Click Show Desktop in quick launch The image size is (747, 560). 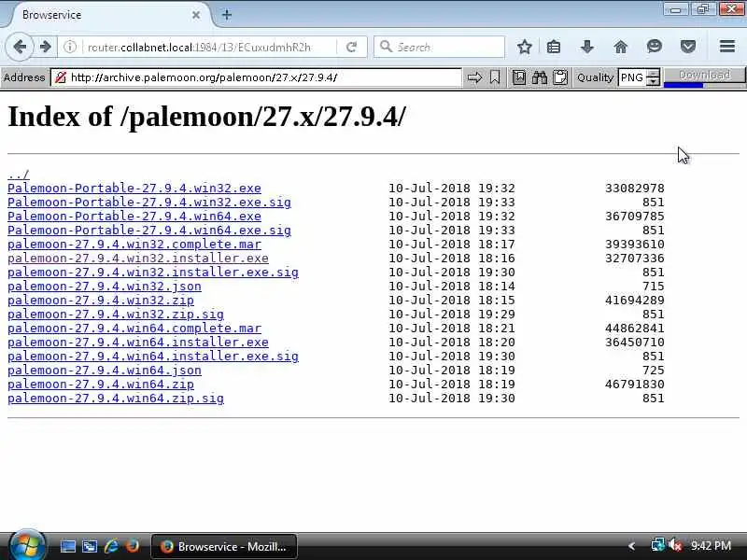(67, 546)
